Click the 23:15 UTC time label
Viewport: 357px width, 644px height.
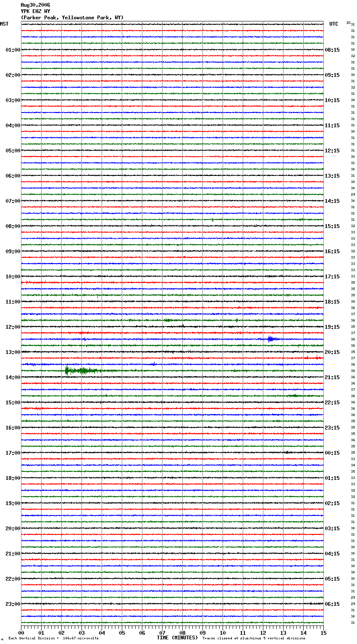click(332, 428)
